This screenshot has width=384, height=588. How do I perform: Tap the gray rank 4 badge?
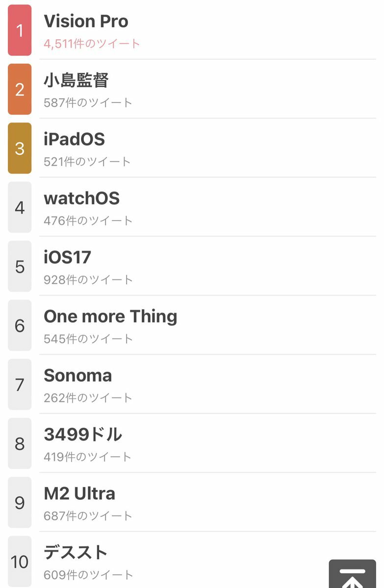click(20, 207)
